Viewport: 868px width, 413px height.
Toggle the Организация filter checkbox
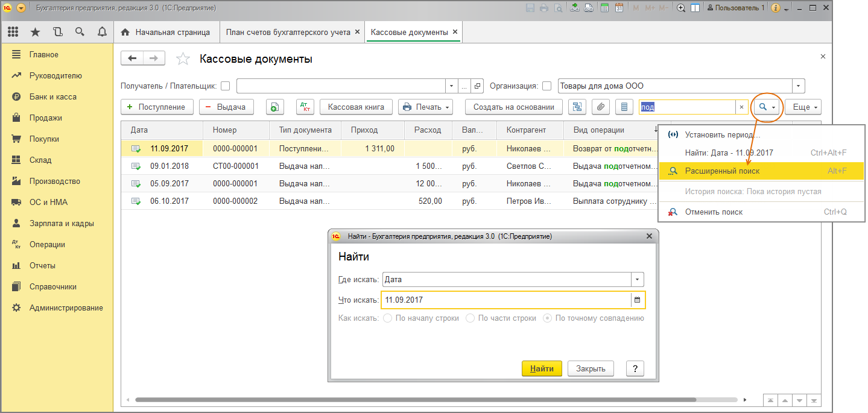[546, 86]
